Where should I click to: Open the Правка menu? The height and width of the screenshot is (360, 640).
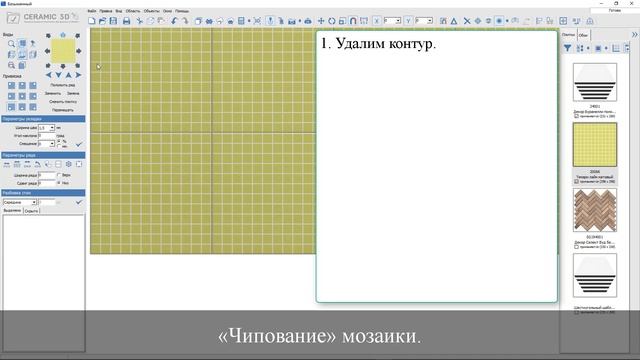[106, 11]
